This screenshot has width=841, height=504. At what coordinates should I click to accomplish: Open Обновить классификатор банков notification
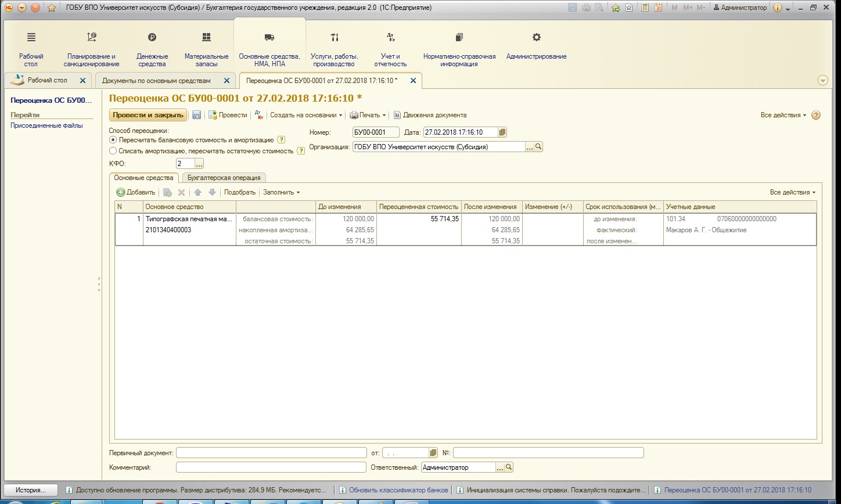click(393, 490)
